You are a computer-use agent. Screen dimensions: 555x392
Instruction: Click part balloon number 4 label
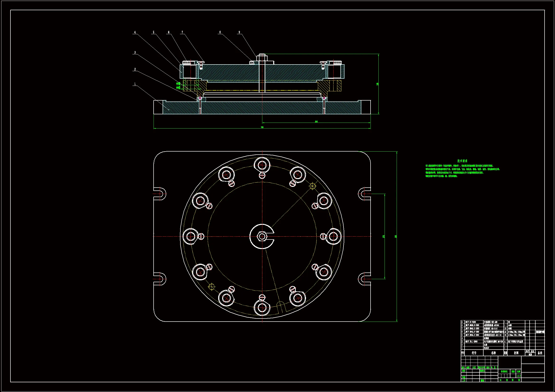tap(135, 32)
